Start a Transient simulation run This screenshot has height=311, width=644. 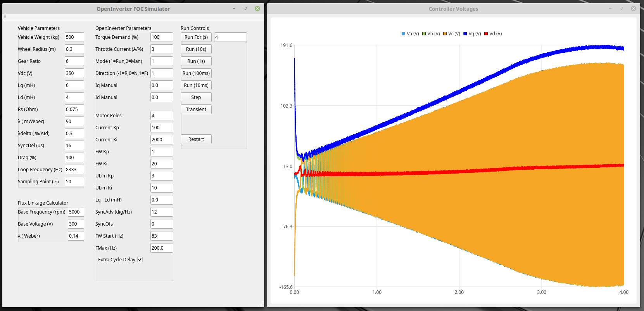[196, 109]
